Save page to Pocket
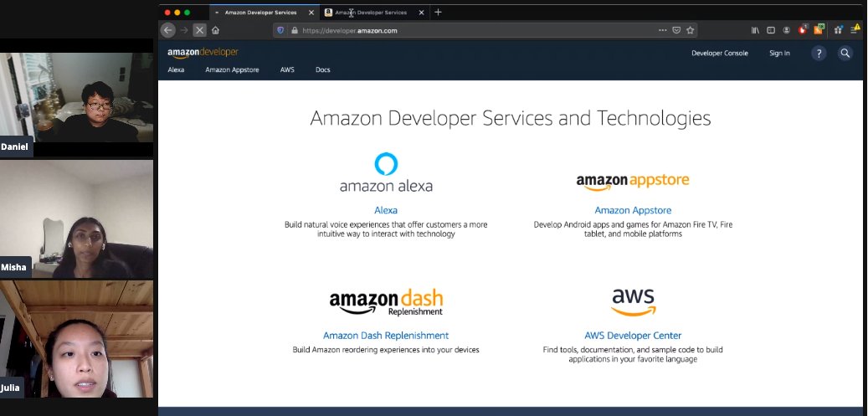This screenshot has width=868, height=416. (x=676, y=30)
